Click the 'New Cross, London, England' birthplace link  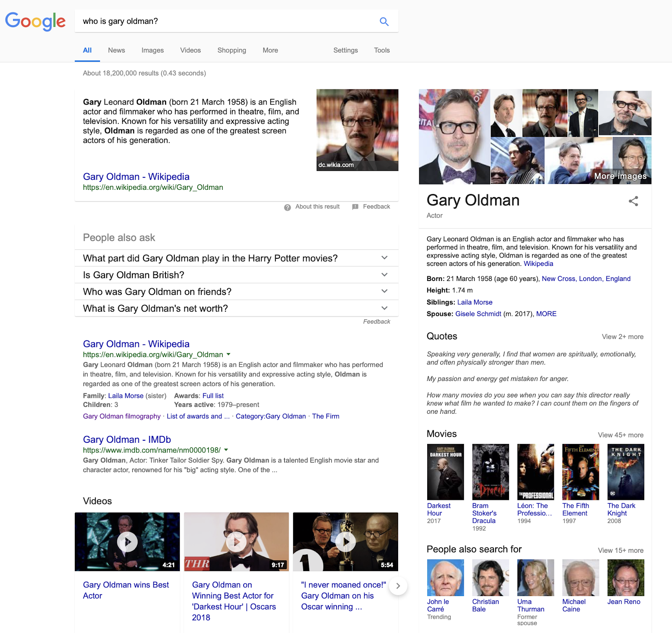pos(586,279)
